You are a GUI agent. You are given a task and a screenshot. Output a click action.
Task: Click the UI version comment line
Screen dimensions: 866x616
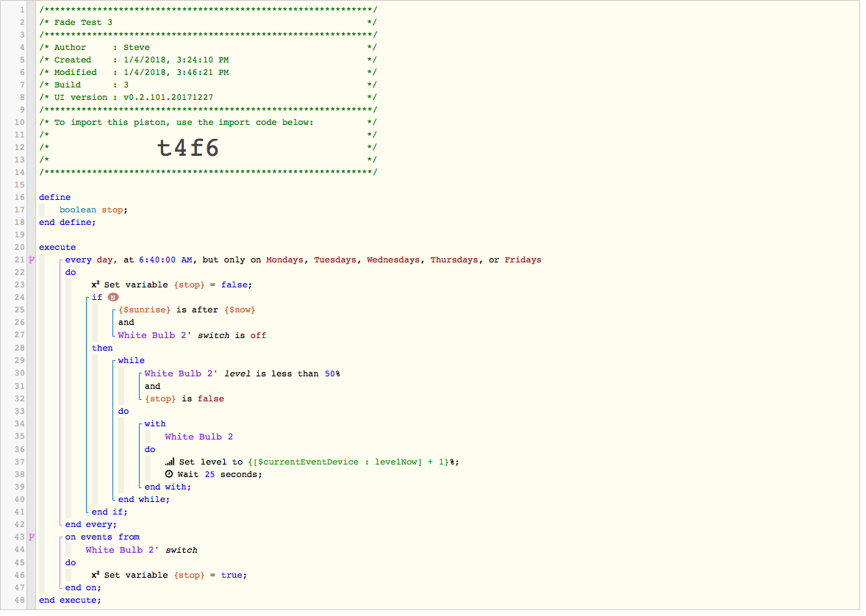pos(208,97)
